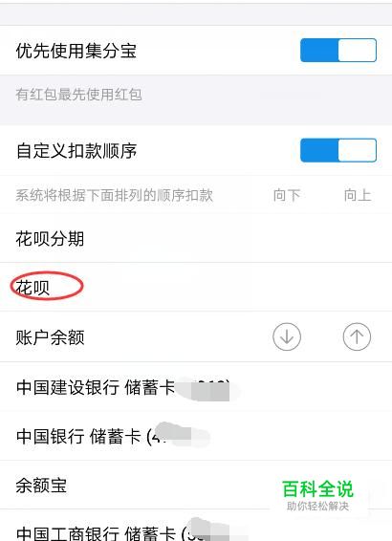
Task: Click the 助你轻松解决 watermark subtitle
Action: 317,507
